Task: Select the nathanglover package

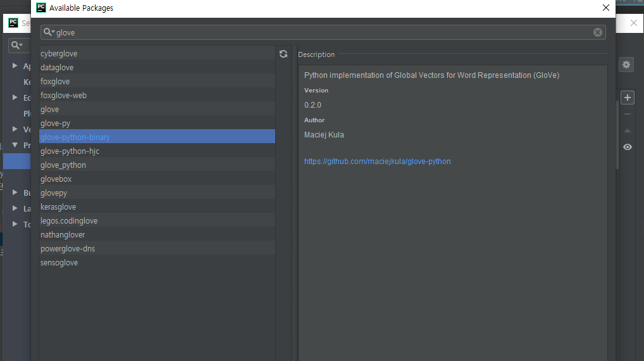Action: tap(158, 235)
